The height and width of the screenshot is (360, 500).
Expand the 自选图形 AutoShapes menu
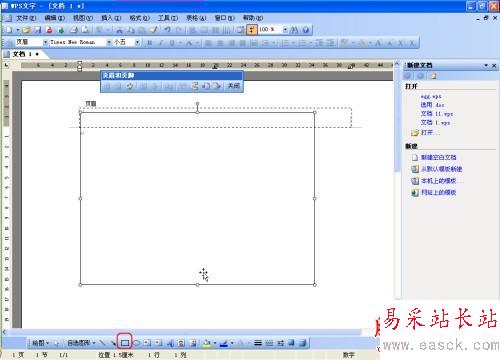tap(82, 343)
